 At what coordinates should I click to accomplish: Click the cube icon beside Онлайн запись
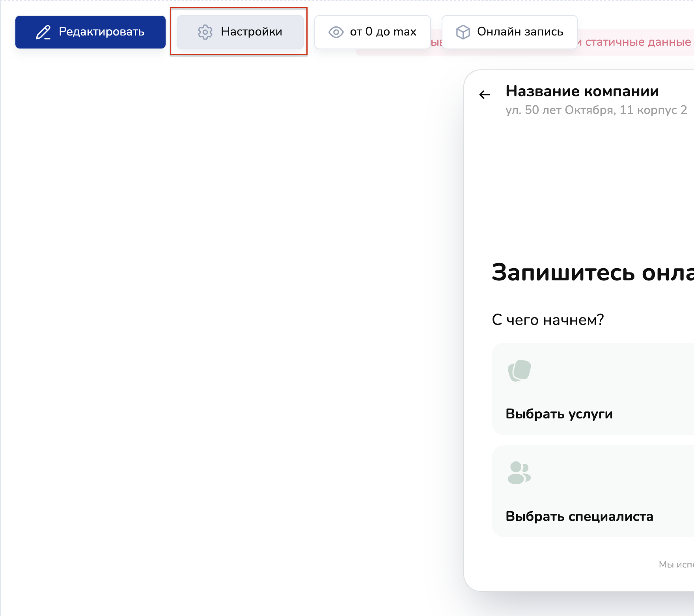click(463, 32)
